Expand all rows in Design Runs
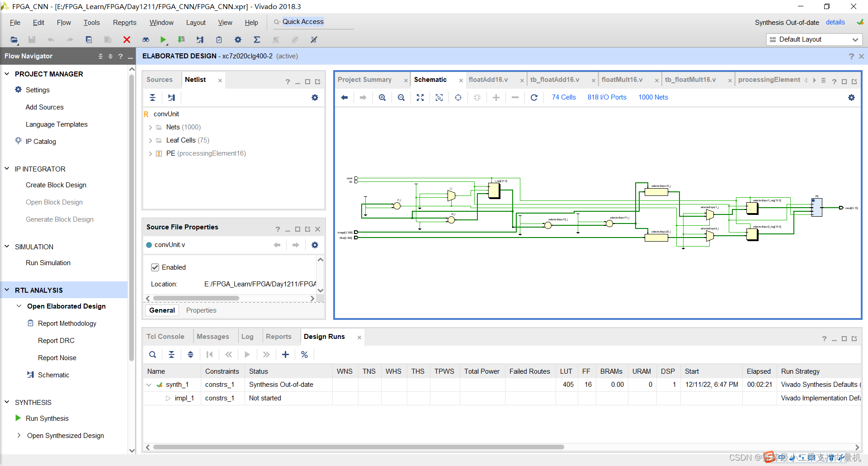This screenshot has height=466, width=868. pos(191,354)
